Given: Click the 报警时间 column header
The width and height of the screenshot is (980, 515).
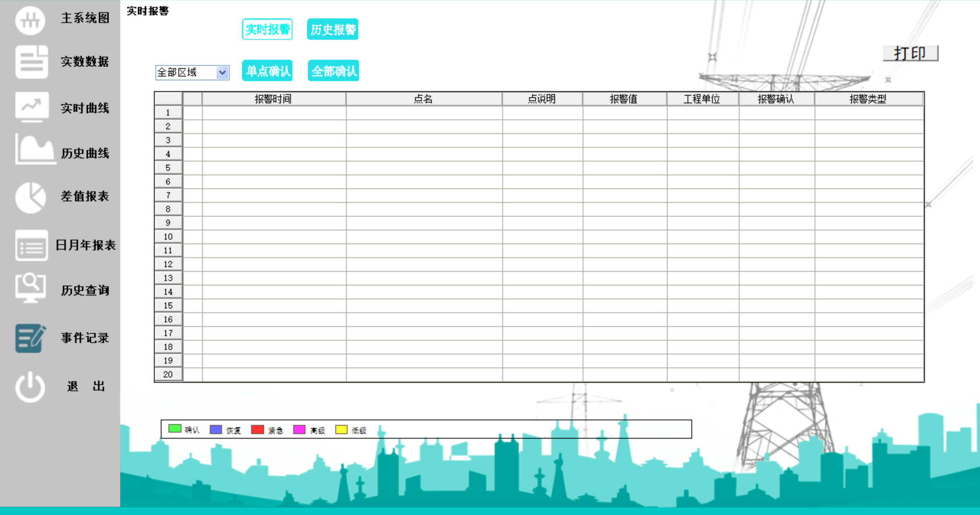Looking at the screenshot, I should coord(274,99).
